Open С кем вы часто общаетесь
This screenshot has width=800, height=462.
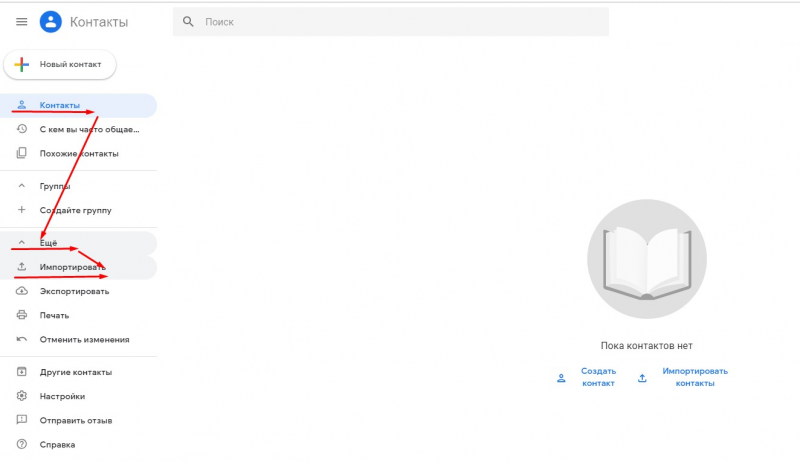(x=79, y=129)
